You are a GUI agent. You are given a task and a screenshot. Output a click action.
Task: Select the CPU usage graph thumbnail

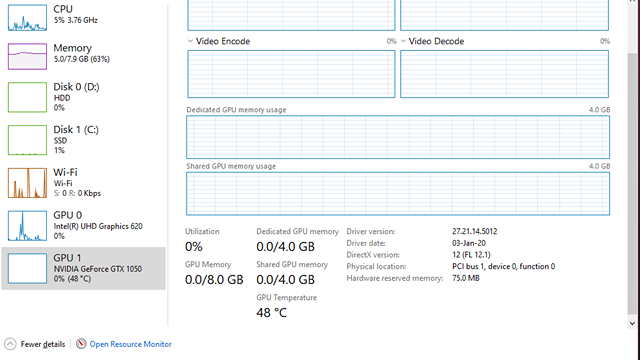click(27, 18)
